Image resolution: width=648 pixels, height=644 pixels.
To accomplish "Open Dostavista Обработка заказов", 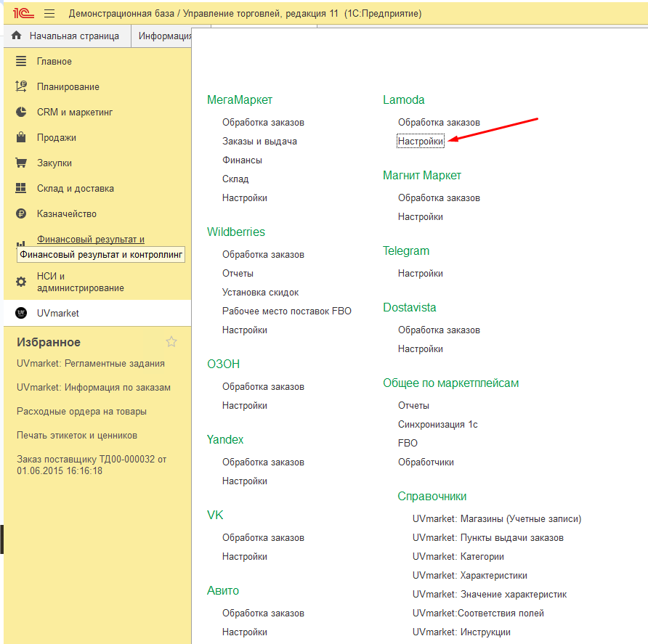I will pos(439,330).
